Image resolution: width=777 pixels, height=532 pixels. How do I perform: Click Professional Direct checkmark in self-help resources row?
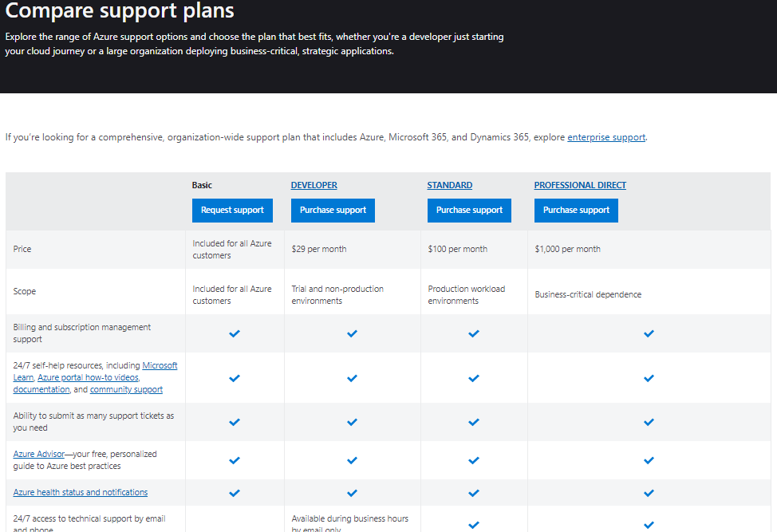[x=649, y=378]
